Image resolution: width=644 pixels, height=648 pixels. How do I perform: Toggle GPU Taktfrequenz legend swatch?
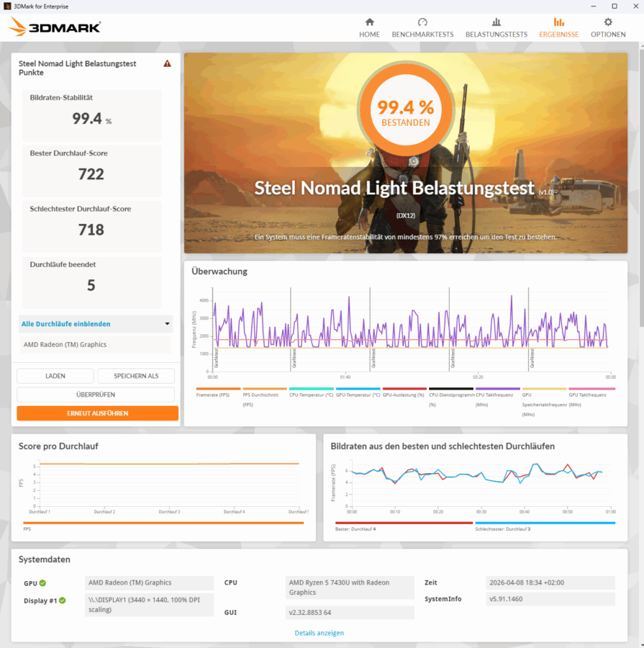point(592,389)
